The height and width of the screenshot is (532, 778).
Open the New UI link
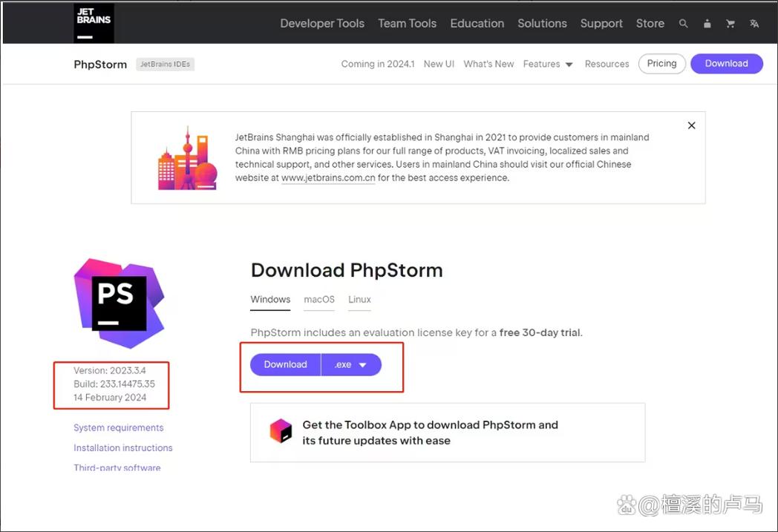click(x=439, y=64)
